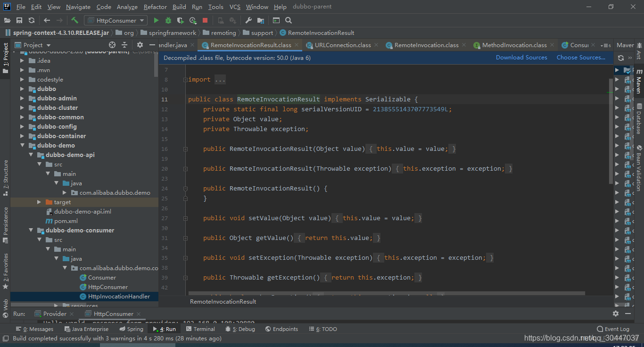
Task: Launch the profiler run icon
Action: pos(193,20)
